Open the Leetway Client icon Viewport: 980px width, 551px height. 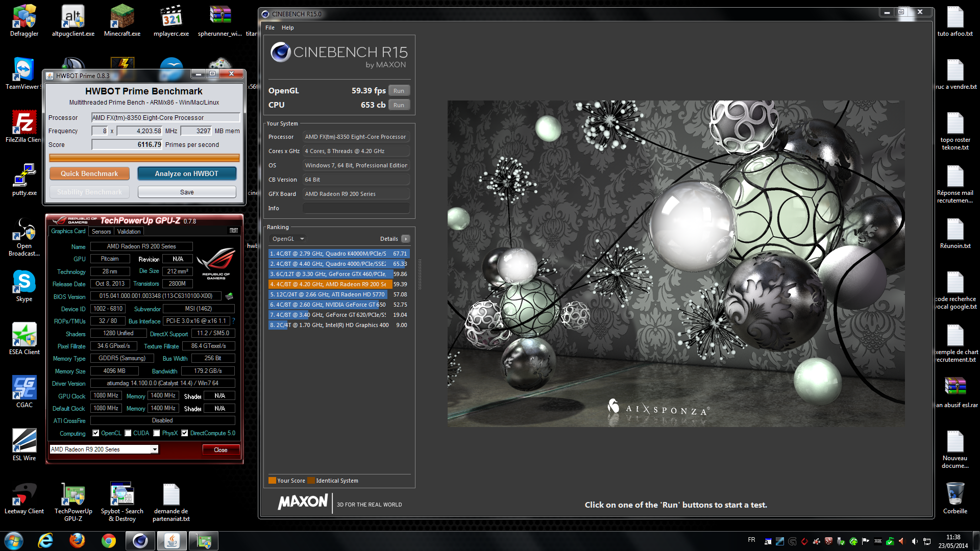tap(24, 498)
